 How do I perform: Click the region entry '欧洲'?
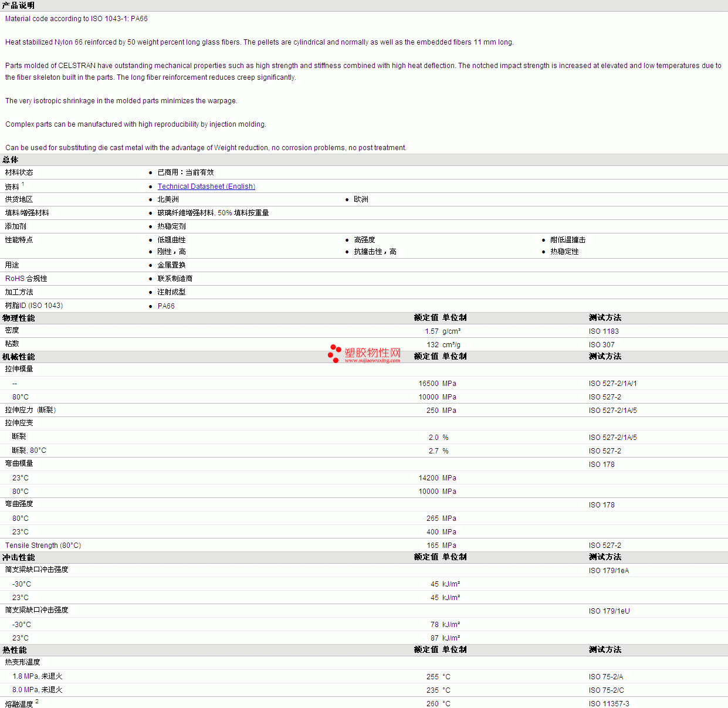pyautogui.click(x=361, y=199)
